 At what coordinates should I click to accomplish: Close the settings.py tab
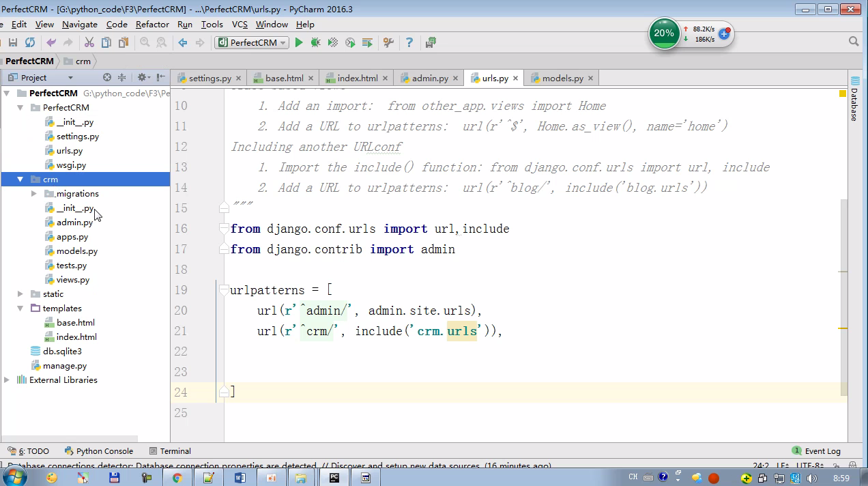click(238, 78)
